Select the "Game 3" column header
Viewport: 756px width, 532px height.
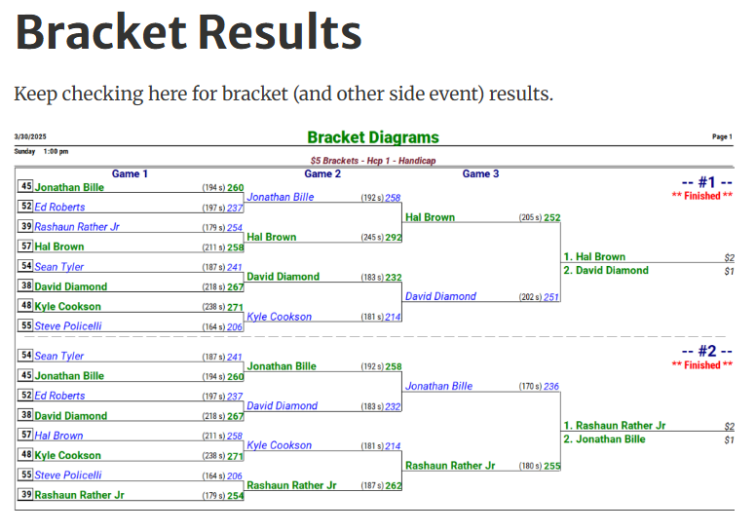(x=480, y=173)
